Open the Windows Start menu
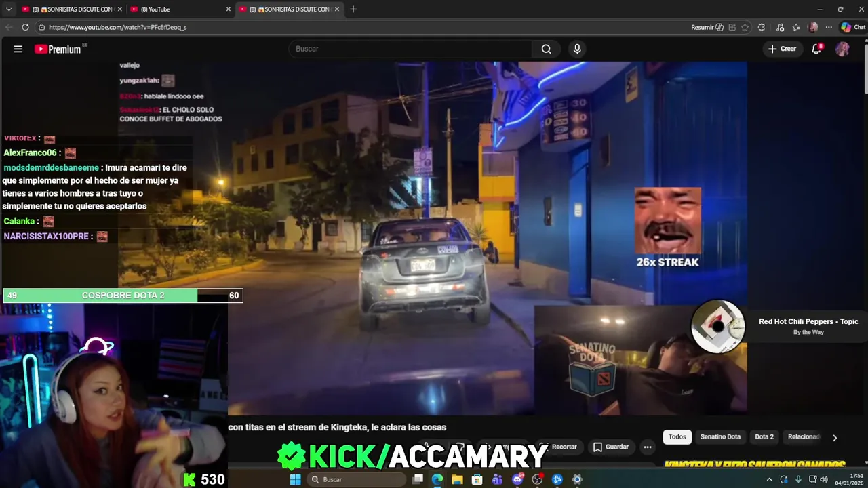Screen dimensions: 868x488 (296, 479)
